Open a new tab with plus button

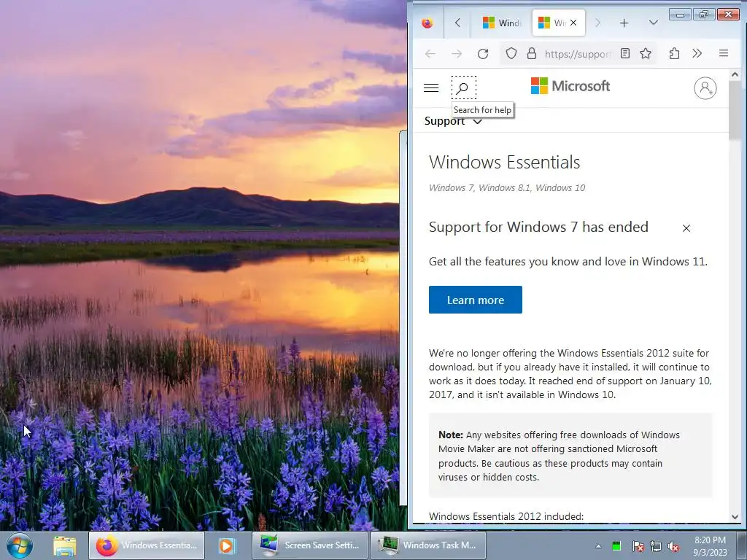pyautogui.click(x=624, y=23)
